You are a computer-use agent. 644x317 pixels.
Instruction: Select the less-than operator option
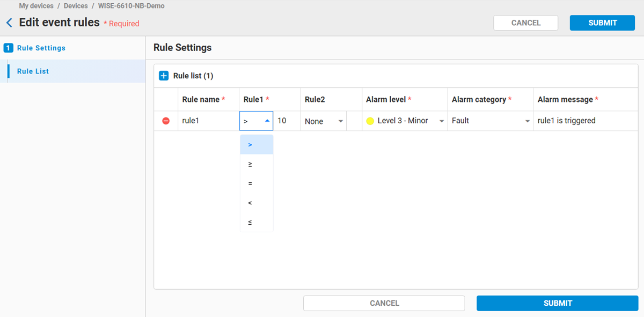(257, 203)
